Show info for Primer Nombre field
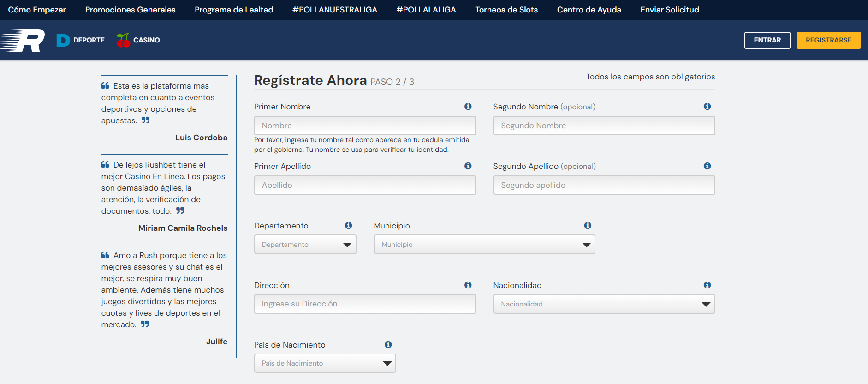 pyautogui.click(x=468, y=107)
